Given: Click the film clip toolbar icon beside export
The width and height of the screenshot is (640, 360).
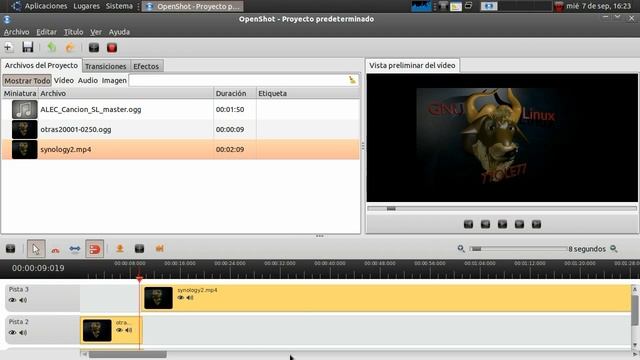Looking at the screenshot, I should (94, 48).
